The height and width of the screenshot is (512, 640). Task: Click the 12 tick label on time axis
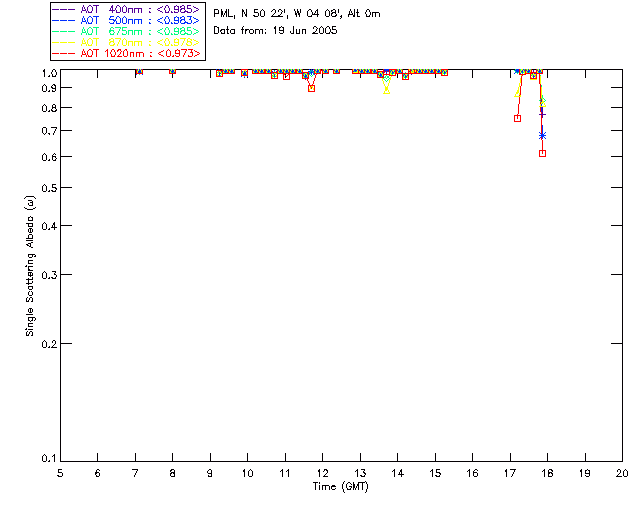pyautogui.click(x=322, y=473)
